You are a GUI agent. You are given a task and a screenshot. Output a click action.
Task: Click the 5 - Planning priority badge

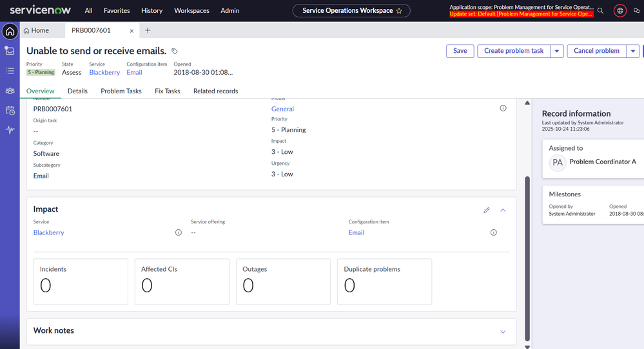click(41, 73)
